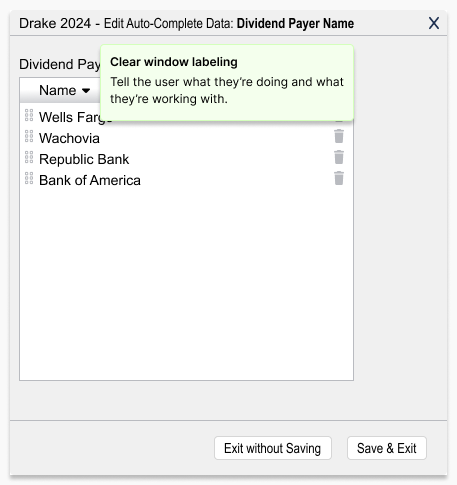Click the Clear window labeling tooltip
This screenshot has height=485, width=457.
point(227,82)
